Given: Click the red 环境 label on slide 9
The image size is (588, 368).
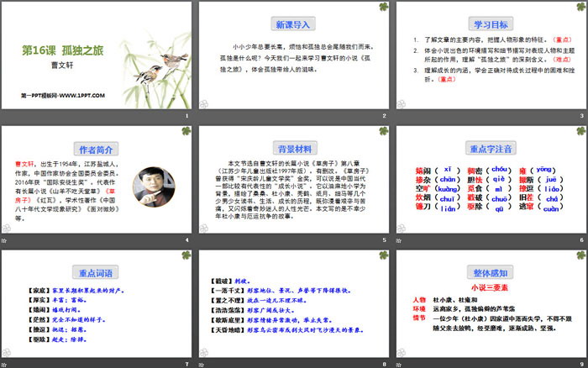Looking at the screenshot, I should 419,308.
